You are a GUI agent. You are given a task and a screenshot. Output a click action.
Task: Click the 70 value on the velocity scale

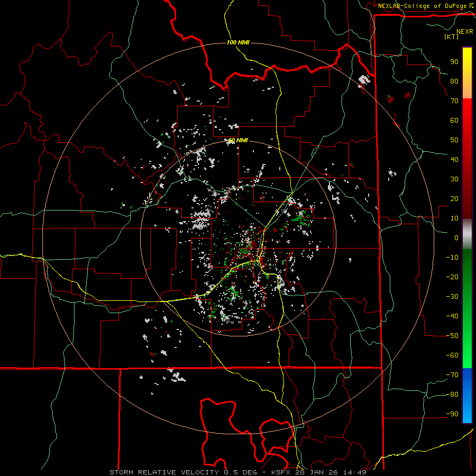pyautogui.click(x=454, y=101)
